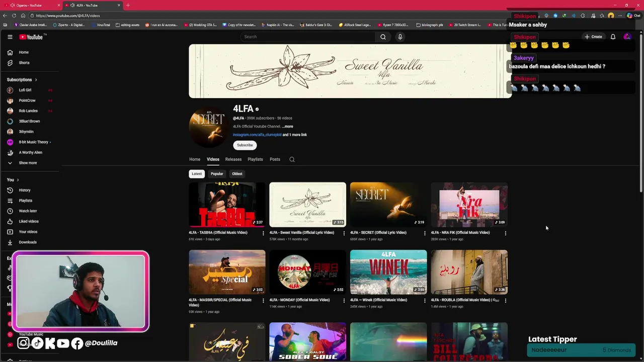Screen dimensions: 644x362
Task: Switch to channel Home tab
Action: [x=195, y=159]
